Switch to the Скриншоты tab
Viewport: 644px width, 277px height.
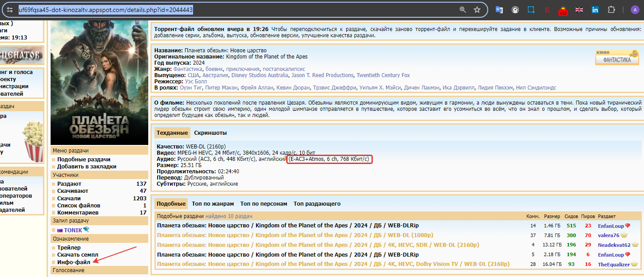click(x=210, y=133)
